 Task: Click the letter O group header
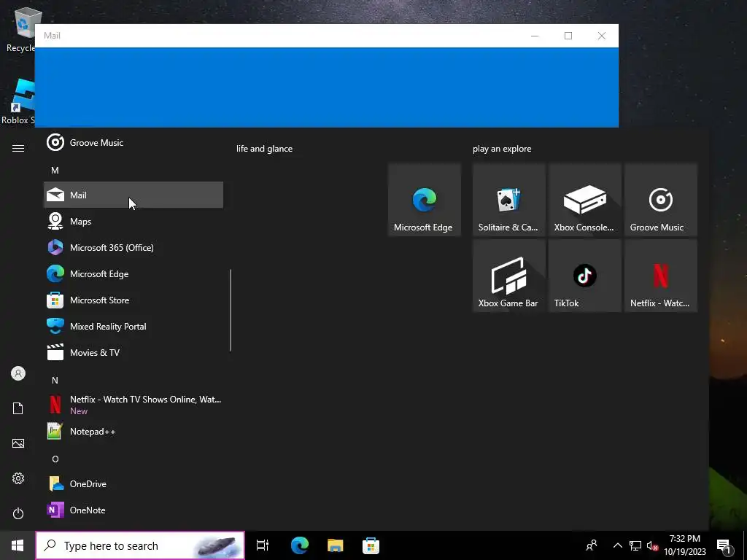point(55,459)
